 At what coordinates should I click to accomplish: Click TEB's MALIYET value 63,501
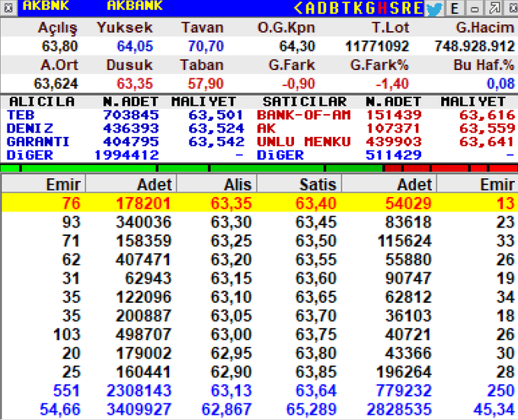pos(216,115)
